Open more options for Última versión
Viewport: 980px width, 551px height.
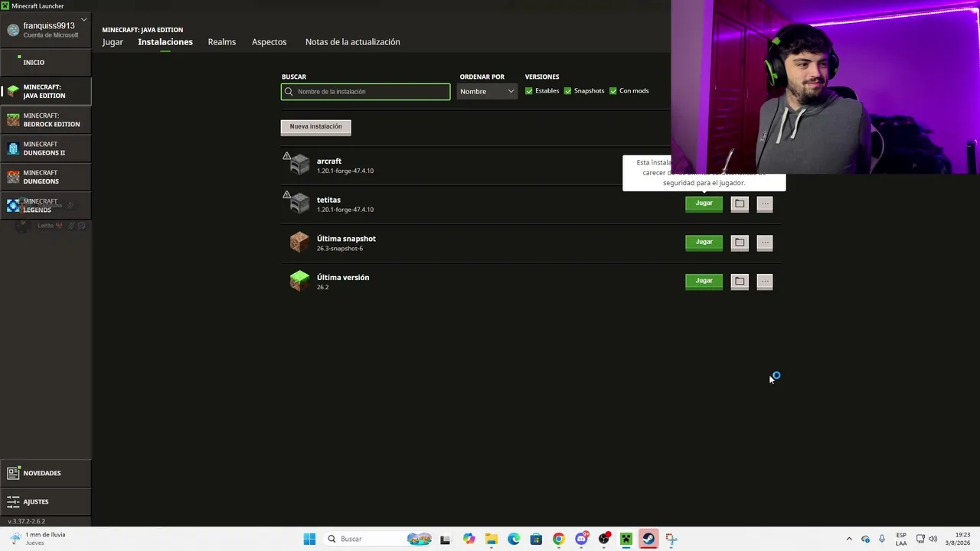pyautogui.click(x=765, y=281)
